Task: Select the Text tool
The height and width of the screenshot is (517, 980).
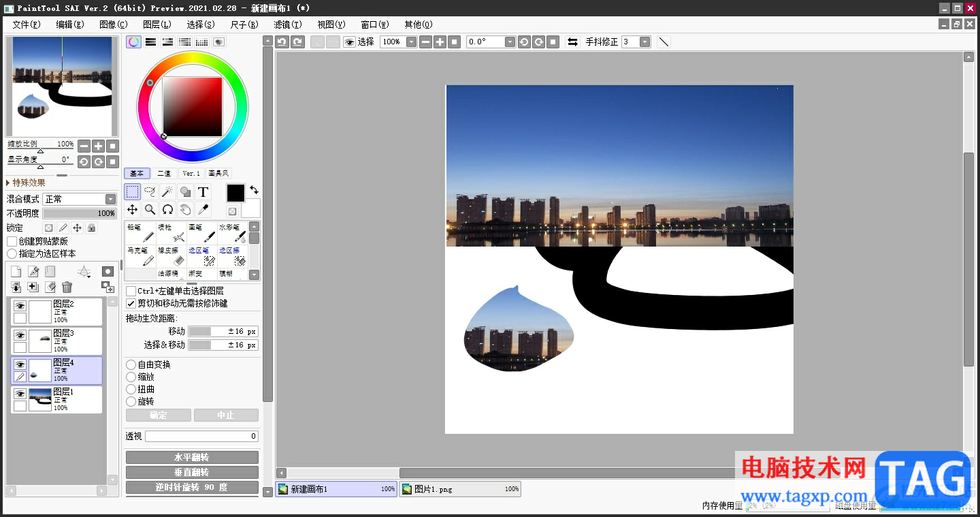Action: [203, 192]
